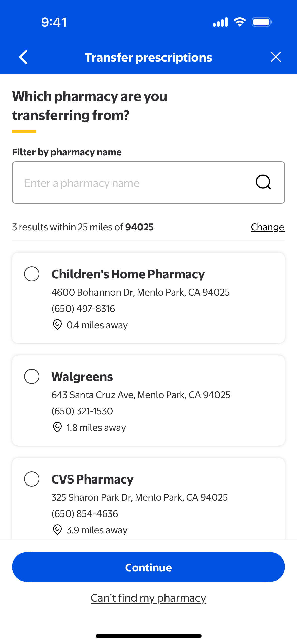Tap the cellular signal bars icon
The height and width of the screenshot is (644, 297).
click(x=220, y=22)
